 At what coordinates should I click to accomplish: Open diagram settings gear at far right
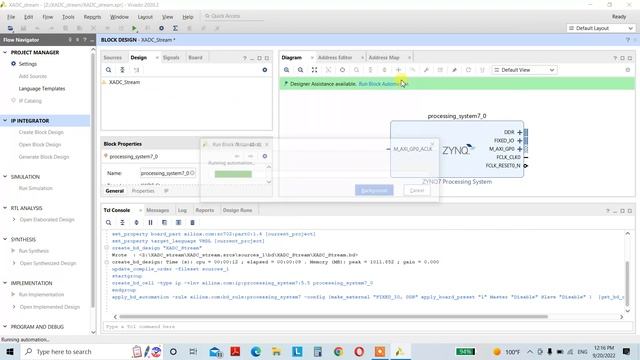[x=628, y=70]
